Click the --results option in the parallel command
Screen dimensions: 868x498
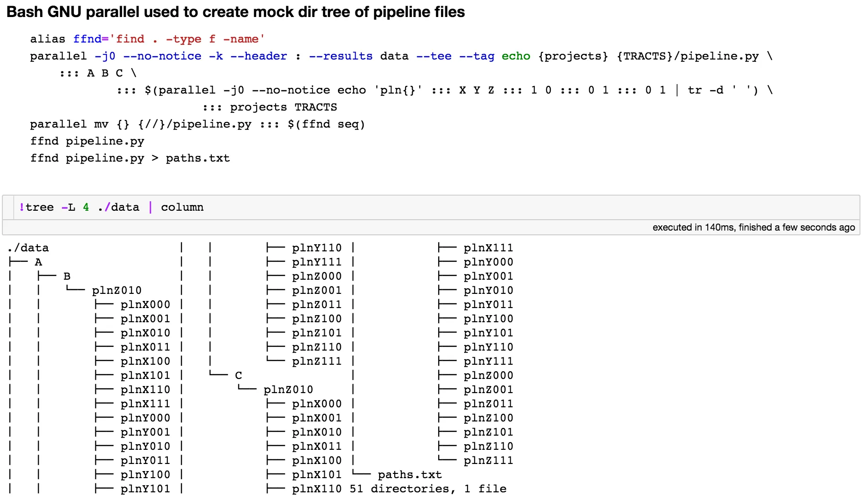point(340,56)
